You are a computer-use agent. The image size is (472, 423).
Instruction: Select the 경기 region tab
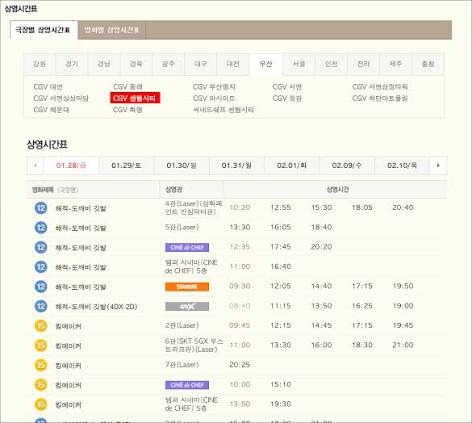point(72,64)
